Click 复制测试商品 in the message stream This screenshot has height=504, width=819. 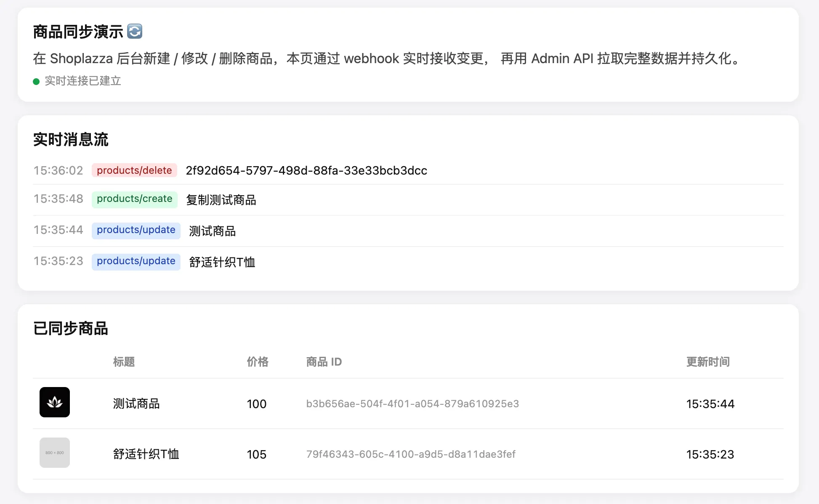click(x=221, y=200)
